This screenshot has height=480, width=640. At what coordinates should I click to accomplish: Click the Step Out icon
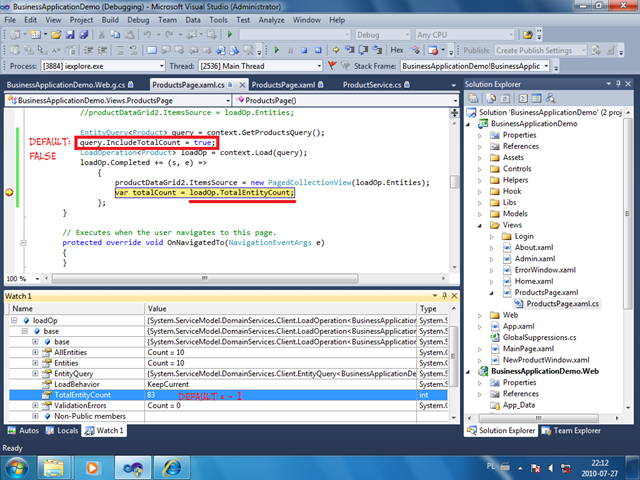click(377, 50)
